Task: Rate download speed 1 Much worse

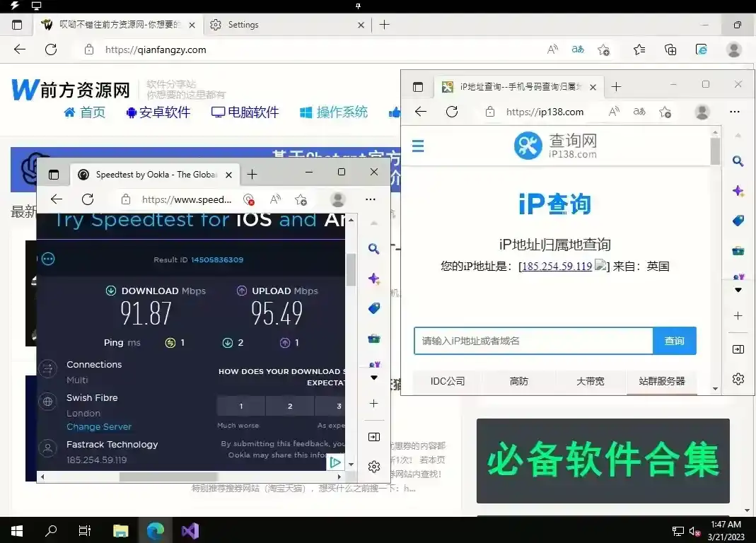Action: tap(240, 406)
